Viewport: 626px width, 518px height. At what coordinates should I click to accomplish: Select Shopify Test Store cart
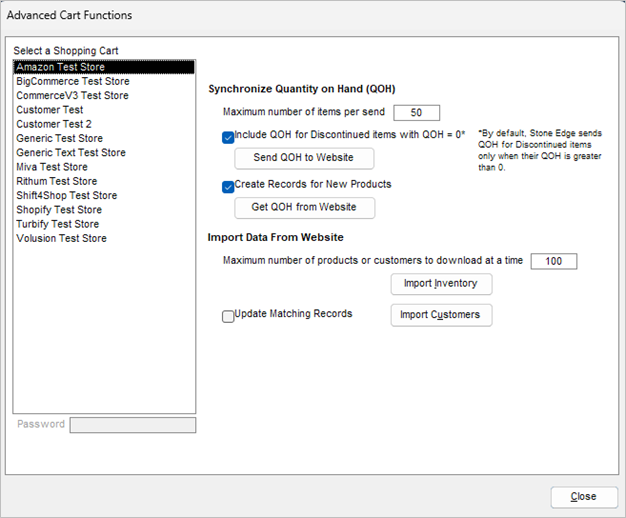pos(104,210)
